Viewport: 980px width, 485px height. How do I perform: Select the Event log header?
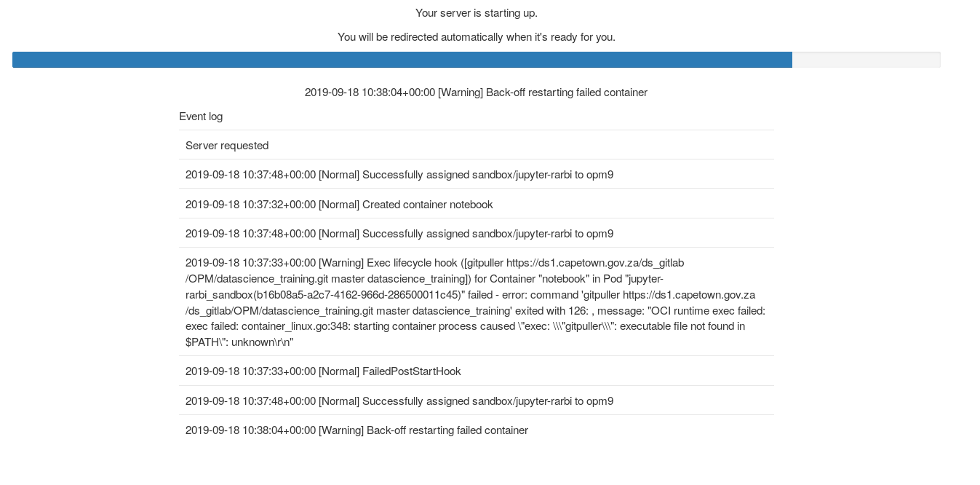point(201,116)
